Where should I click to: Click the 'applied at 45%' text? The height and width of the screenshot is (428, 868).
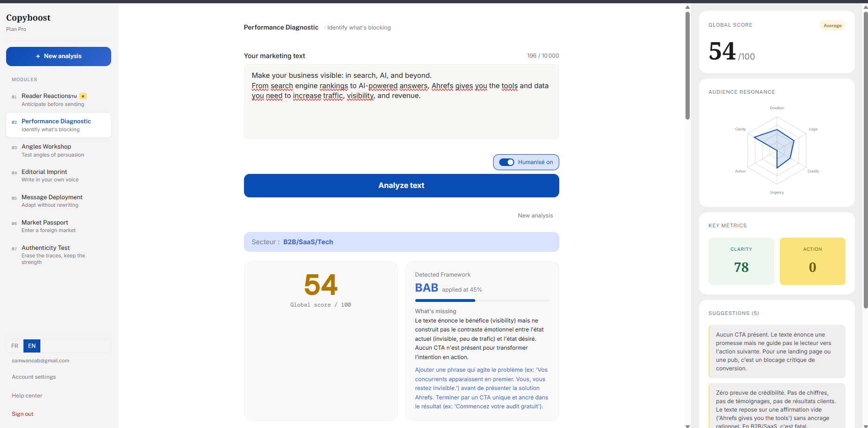tap(462, 290)
